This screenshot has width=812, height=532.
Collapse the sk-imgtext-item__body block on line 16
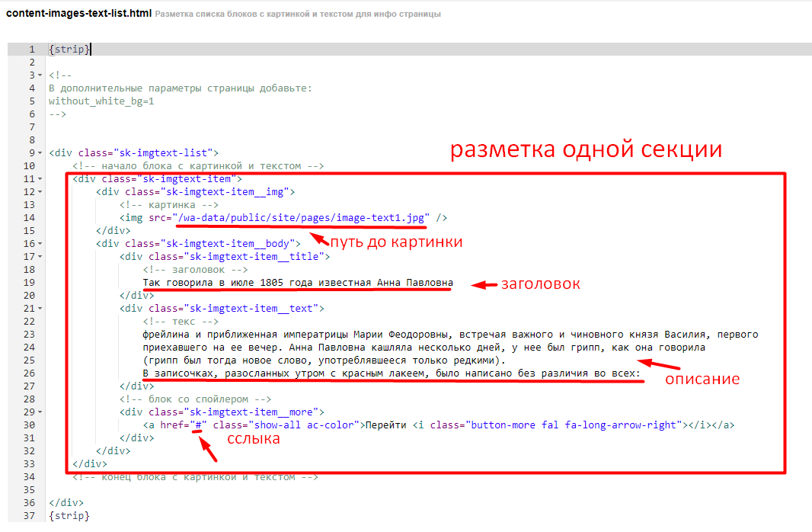[40, 244]
